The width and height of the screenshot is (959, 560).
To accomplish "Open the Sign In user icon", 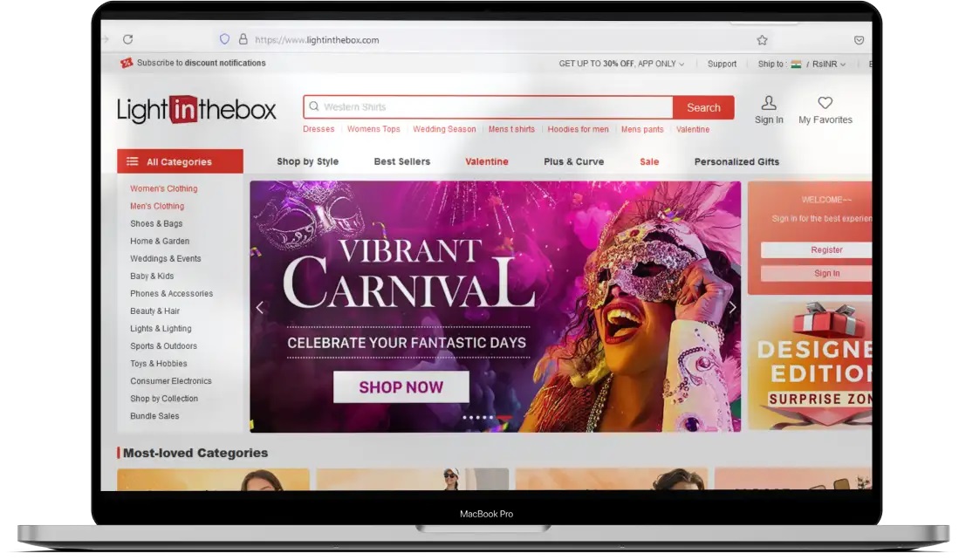I will (769, 104).
